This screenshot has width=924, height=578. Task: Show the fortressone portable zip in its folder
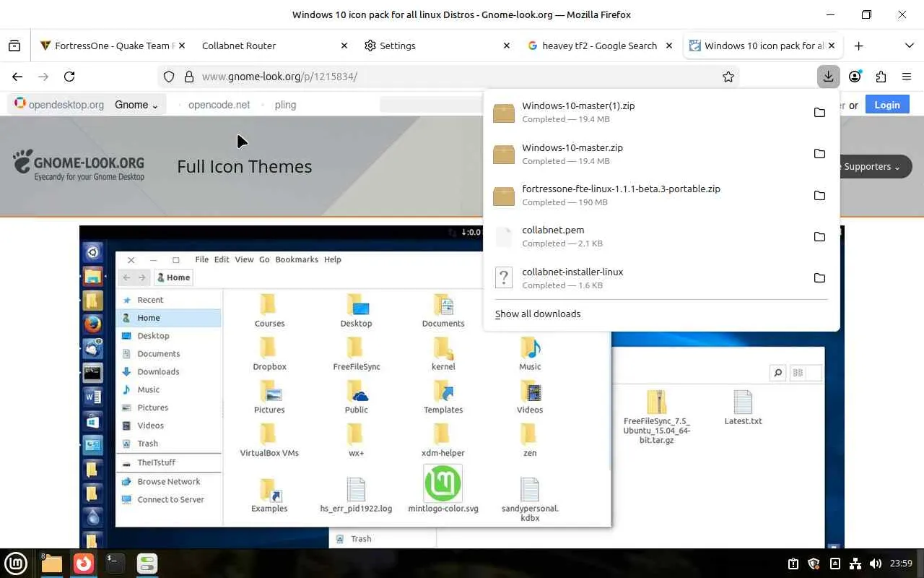pyautogui.click(x=819, y=195)
